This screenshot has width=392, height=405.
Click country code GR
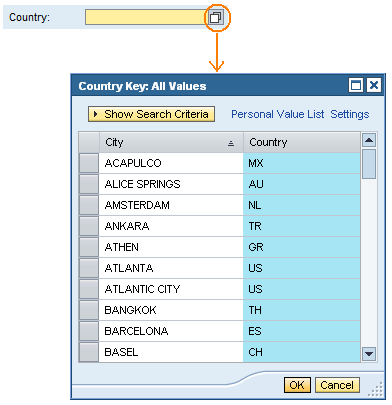302,247
